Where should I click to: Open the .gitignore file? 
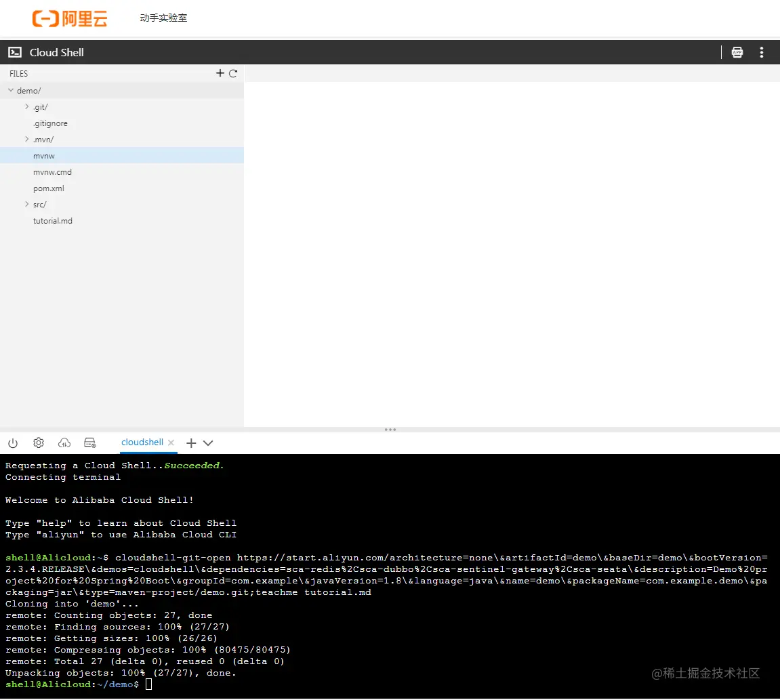[50, 123]
